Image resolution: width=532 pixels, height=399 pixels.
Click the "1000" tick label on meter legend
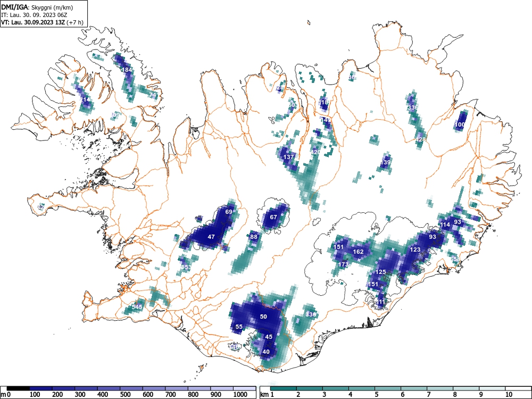point(240,395)
